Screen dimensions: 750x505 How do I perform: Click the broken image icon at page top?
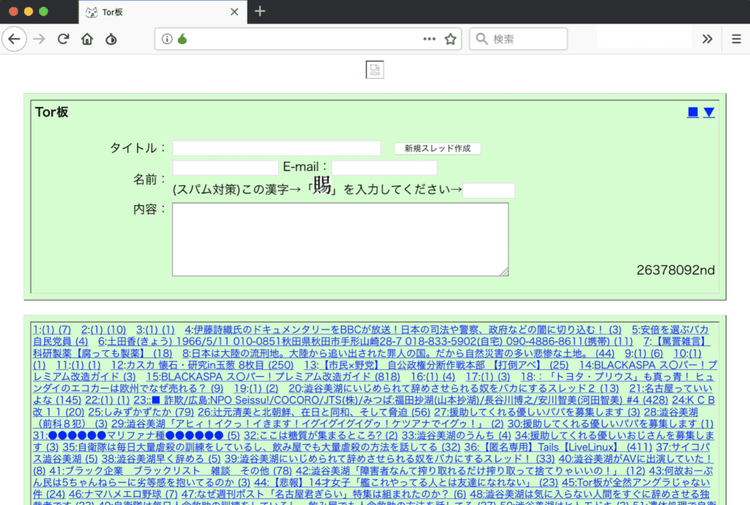pyautogui.click(x=374, y=69)
